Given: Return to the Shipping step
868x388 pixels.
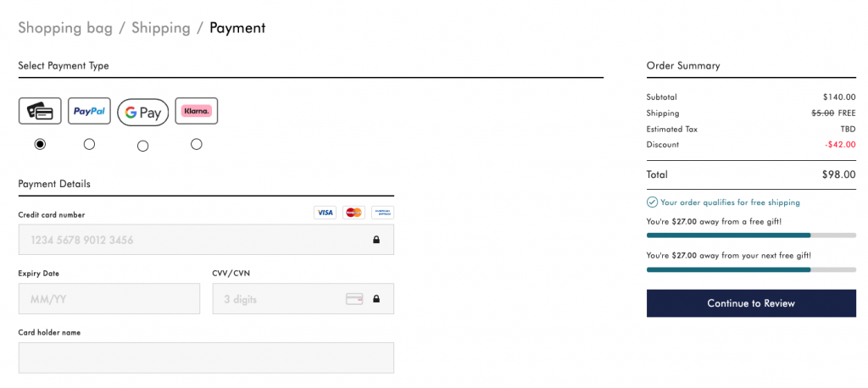Looking at the screenshot, I should pyautogui.click(x=160, y=28).
